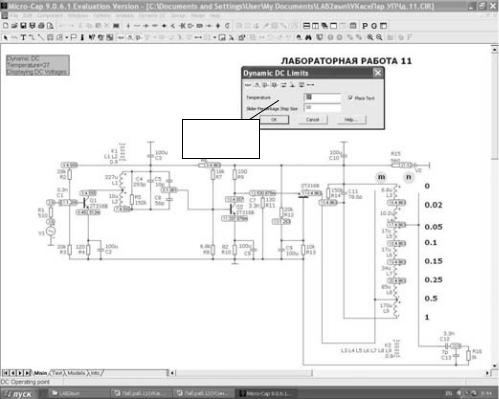Open the Windows menu
Image resolution: width=499 pixels, height=399 pixels.
tap(78, 16)
